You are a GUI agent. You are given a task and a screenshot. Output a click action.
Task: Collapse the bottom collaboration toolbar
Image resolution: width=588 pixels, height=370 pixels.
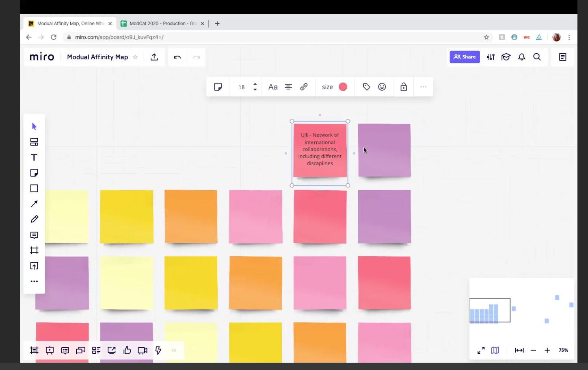174,350
